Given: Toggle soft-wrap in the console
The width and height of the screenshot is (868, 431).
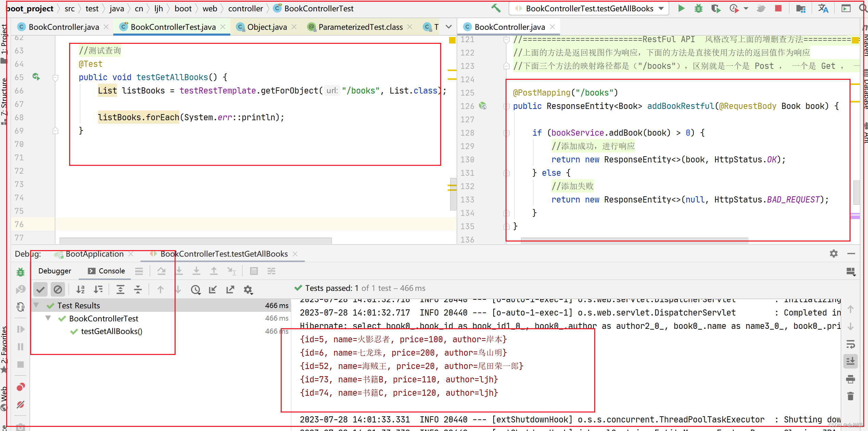Looking at the screenshot, I should (851, 344).
